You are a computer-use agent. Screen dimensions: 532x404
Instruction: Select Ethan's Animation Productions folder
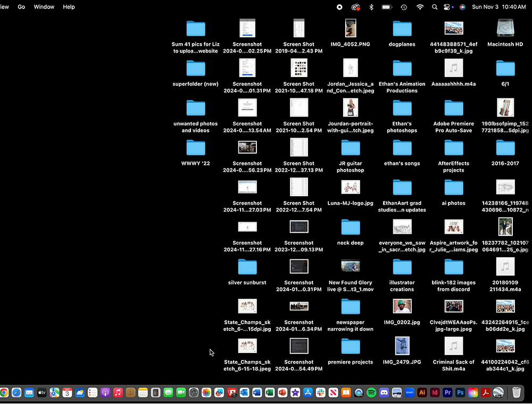(402, 68)
